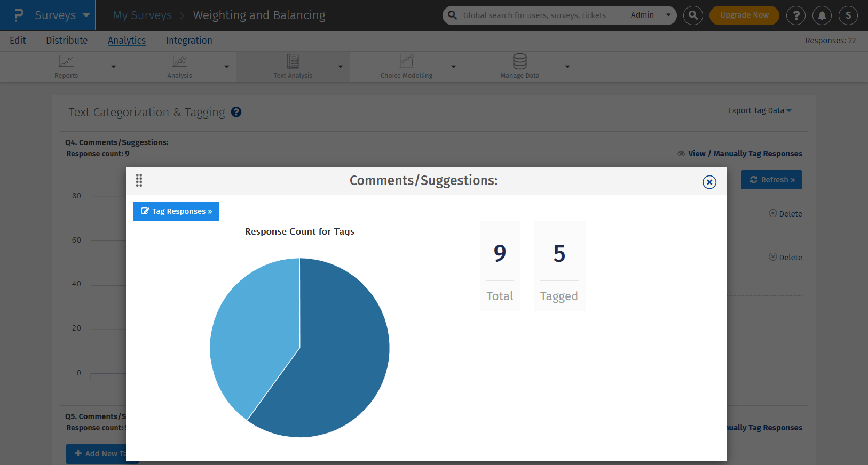Click the help question mark in header
Screen dimensions: 868x465
click(796, 15)
